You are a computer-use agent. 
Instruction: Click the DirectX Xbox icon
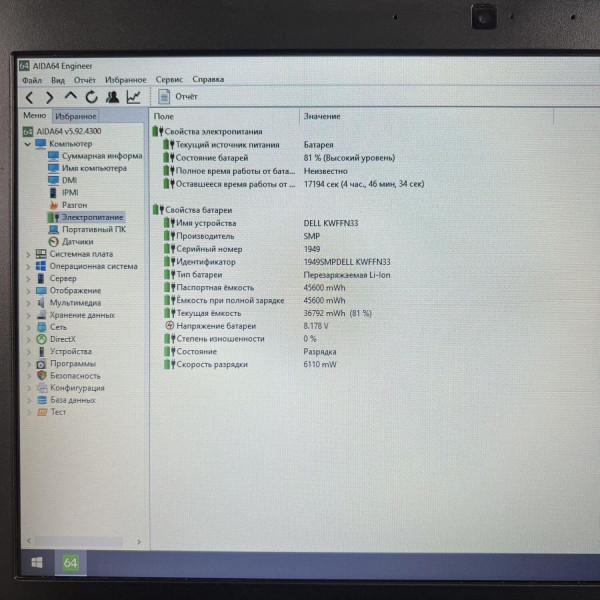click(41, 339)
